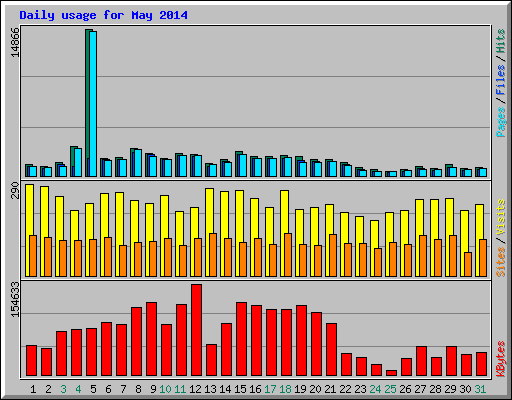
Task: Click the green day 25 axis label
Action: (390, 389)
